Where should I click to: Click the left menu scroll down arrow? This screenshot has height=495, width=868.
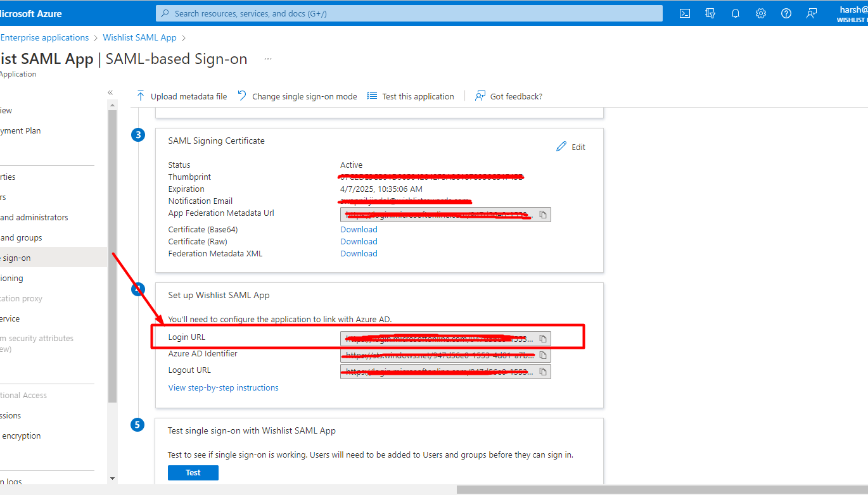[x=112, y=479]
